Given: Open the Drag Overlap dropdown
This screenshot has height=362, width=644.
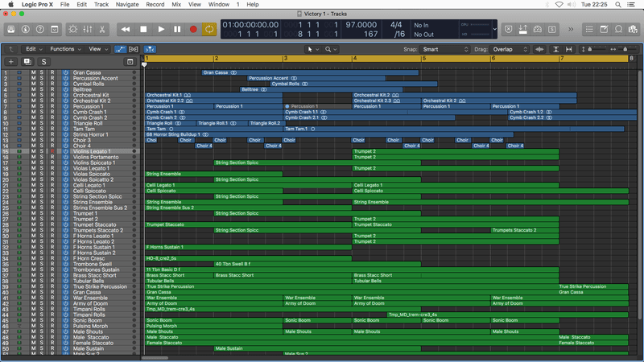Looking at the screenshot, I should pos(510,49).
